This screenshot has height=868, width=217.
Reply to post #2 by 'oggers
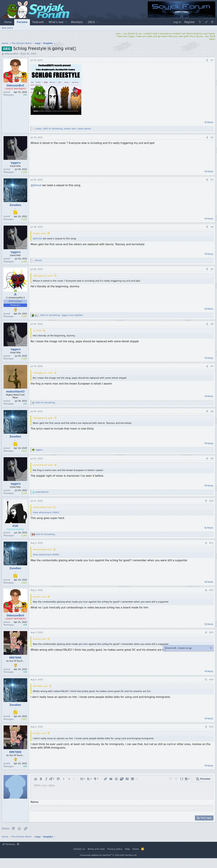coord(209,171)
